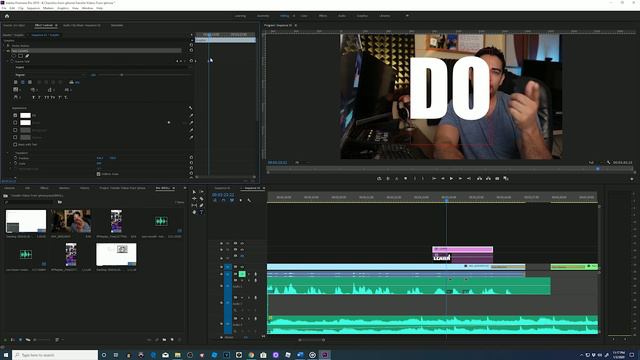Click the Stroke color swatch

[25, 123]
